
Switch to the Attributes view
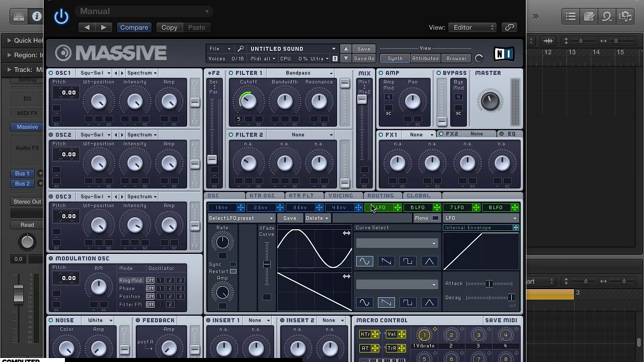pyautogui.click(x=425, y=58)
